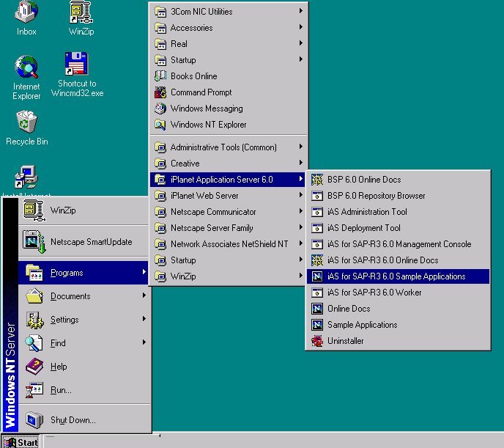Expand the iPlanet Web Server arrow
Viewport: 504px width, 448px height.
pyautogui.click(x=301, y=195)
